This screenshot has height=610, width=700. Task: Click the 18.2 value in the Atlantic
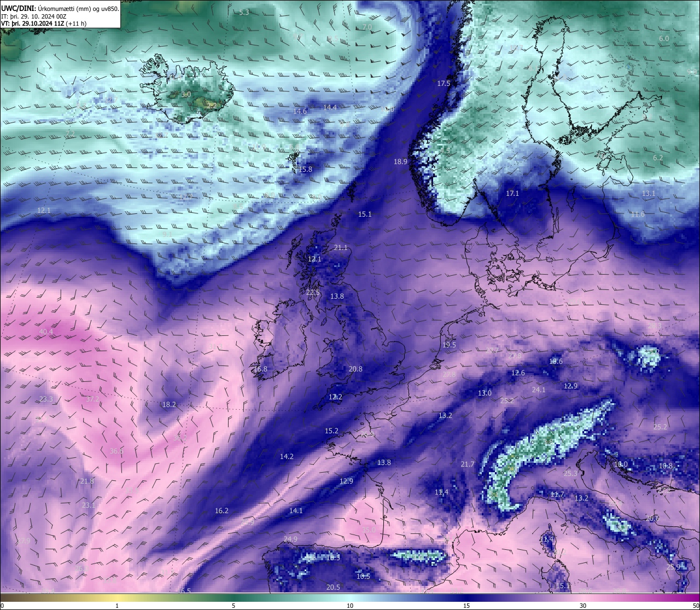169,405
